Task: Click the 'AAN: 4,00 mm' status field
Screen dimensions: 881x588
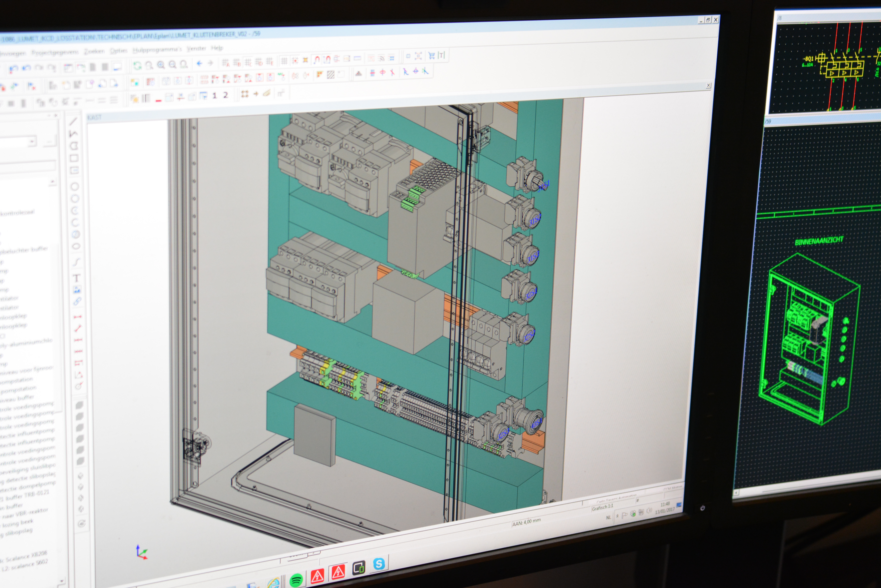Action: coord(526,522)
